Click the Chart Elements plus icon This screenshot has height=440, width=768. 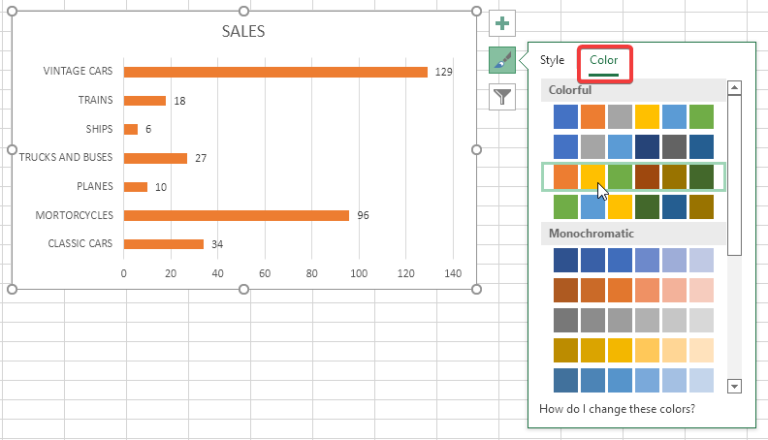pos(502,24)
